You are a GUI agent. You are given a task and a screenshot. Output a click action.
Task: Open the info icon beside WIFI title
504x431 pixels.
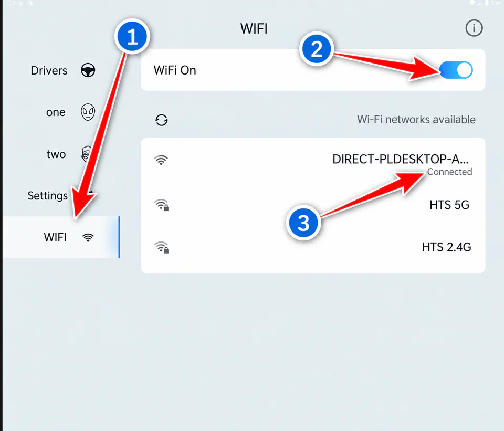point(474,28)
